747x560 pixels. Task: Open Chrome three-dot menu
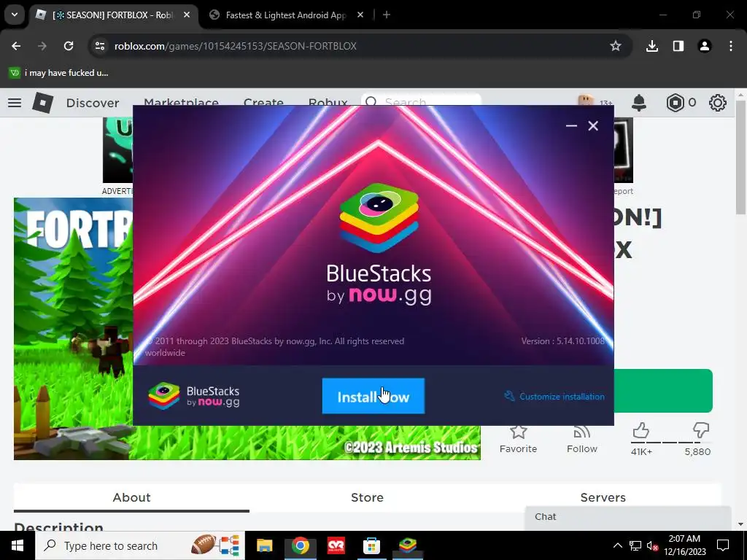[x=731, y=46]
